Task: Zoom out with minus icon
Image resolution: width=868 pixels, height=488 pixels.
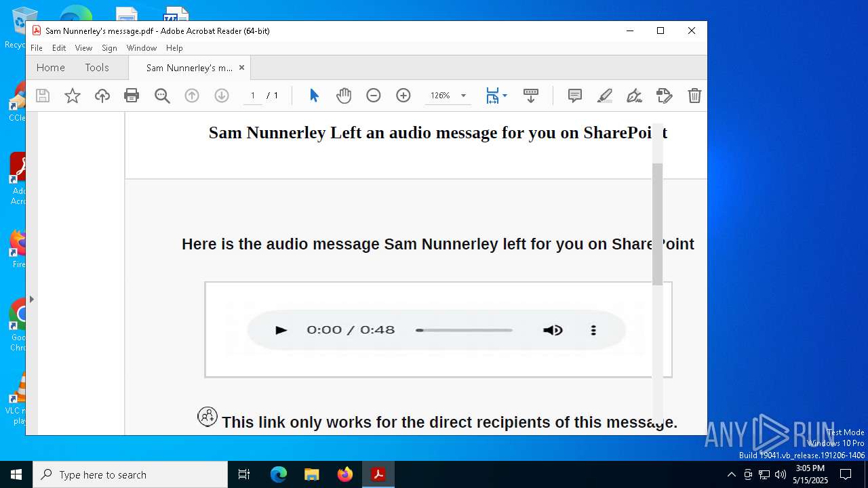Action: 374,96
